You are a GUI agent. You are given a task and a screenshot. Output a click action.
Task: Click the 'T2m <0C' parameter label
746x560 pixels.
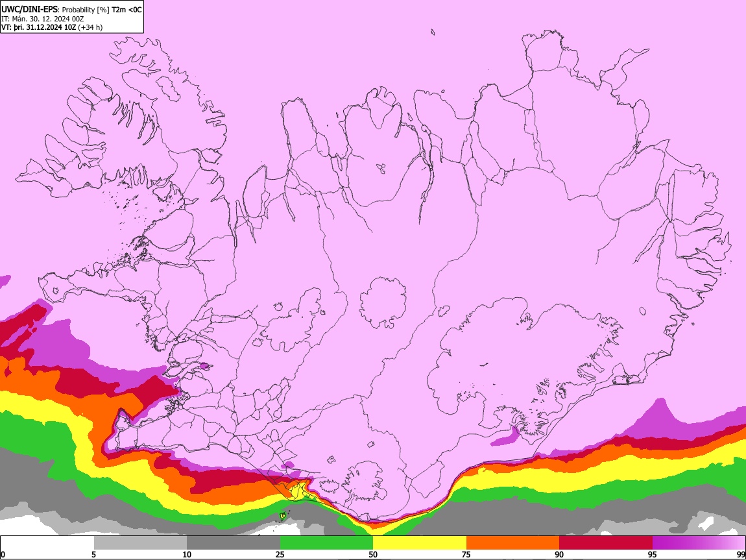point(126,10)
